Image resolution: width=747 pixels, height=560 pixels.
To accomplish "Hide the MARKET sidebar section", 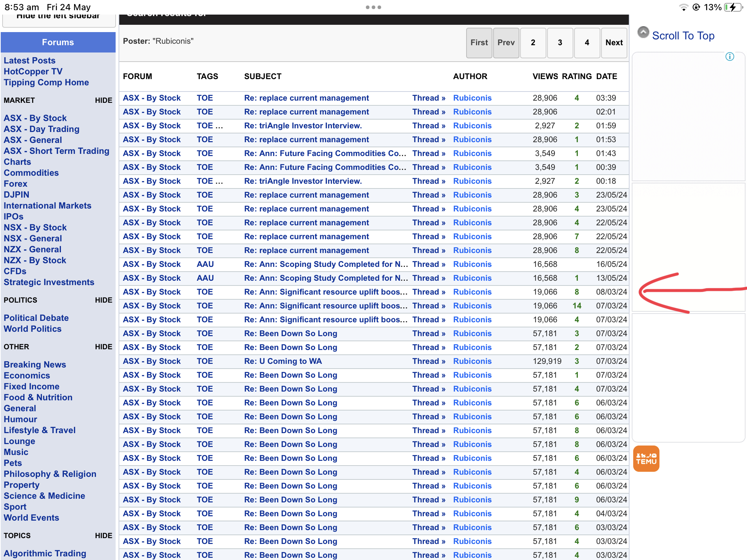I will (x=104, y=100).
